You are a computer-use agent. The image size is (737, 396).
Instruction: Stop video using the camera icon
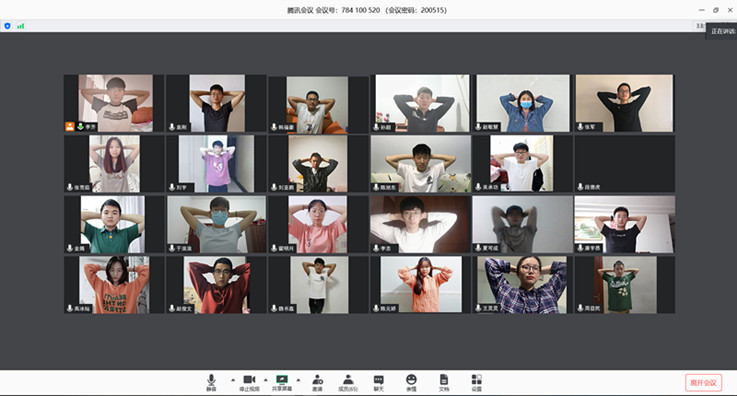249,382
